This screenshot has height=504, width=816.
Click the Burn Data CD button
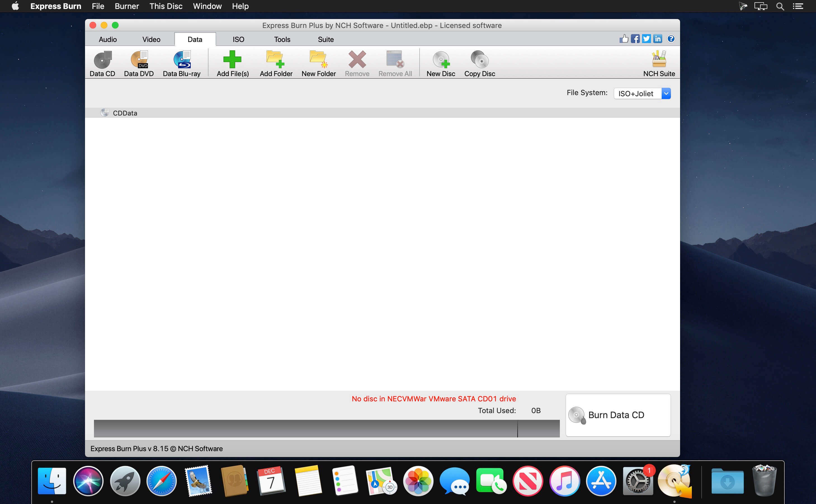point(618,415)
